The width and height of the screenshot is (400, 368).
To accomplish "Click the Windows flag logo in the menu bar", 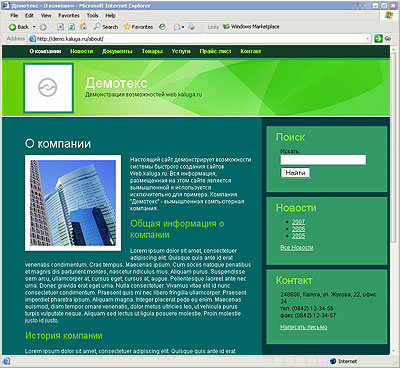I will coord(389,15).
